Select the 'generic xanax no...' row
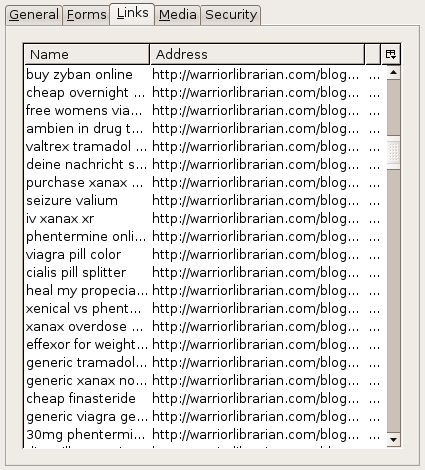 206,380
